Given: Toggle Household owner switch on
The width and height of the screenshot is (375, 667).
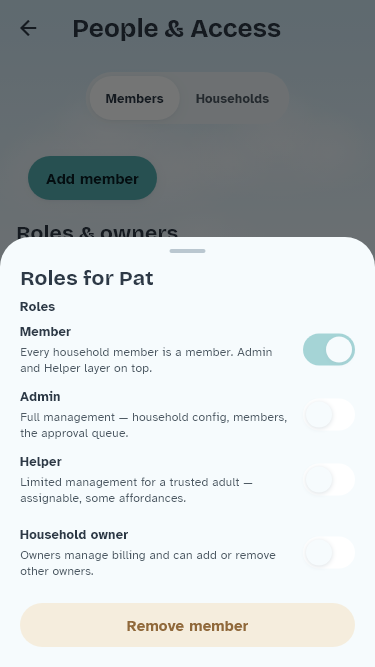Looking at the screenshot, I should pos(329,553).
